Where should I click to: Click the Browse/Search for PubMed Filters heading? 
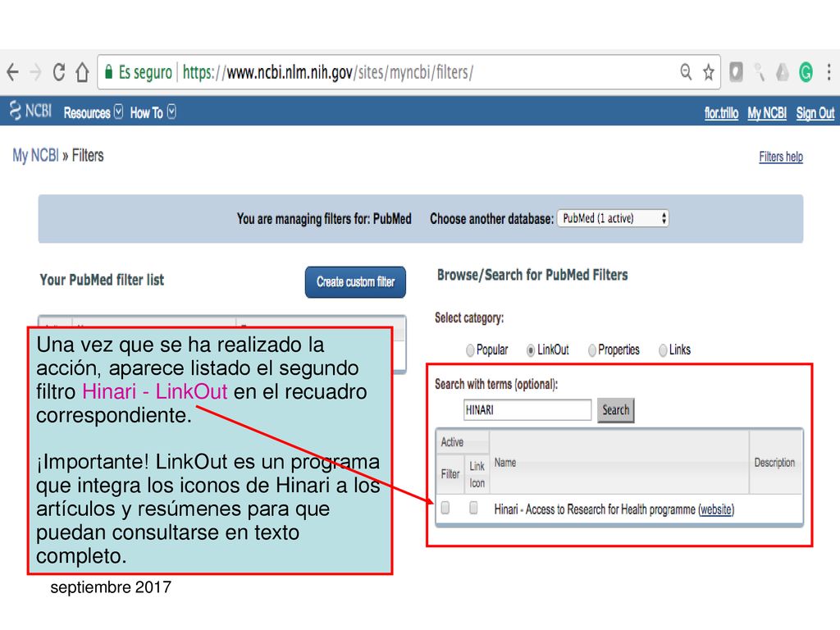click(532, 275)
